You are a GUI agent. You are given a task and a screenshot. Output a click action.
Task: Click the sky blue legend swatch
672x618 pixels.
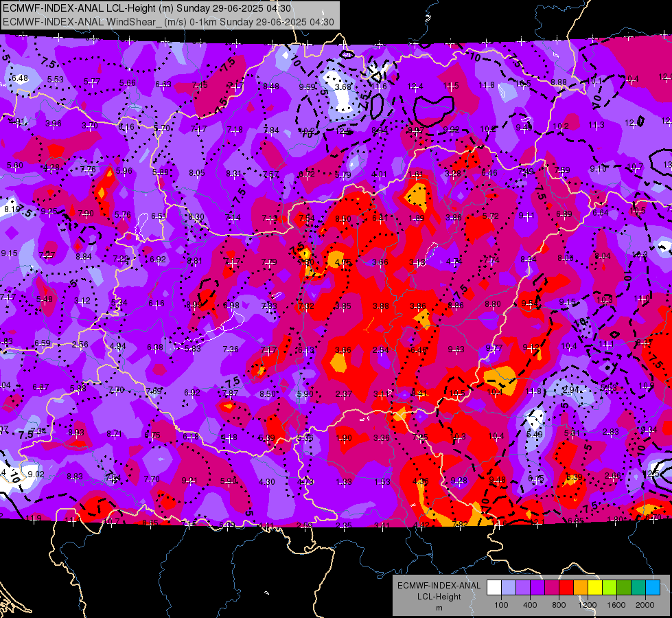tap(653, 588)
